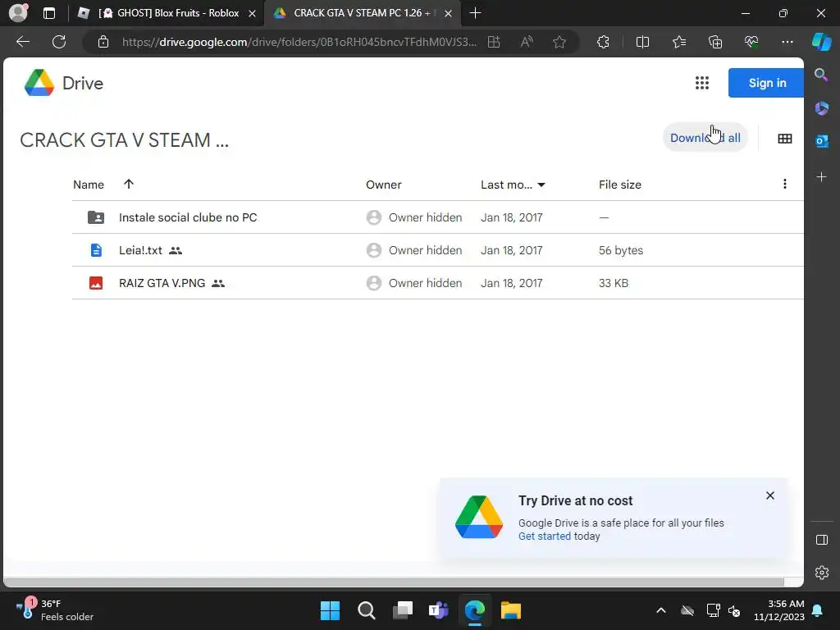Open taskbar Search
This screenshot has height=630, width=840.
click(x=367, y=610)
